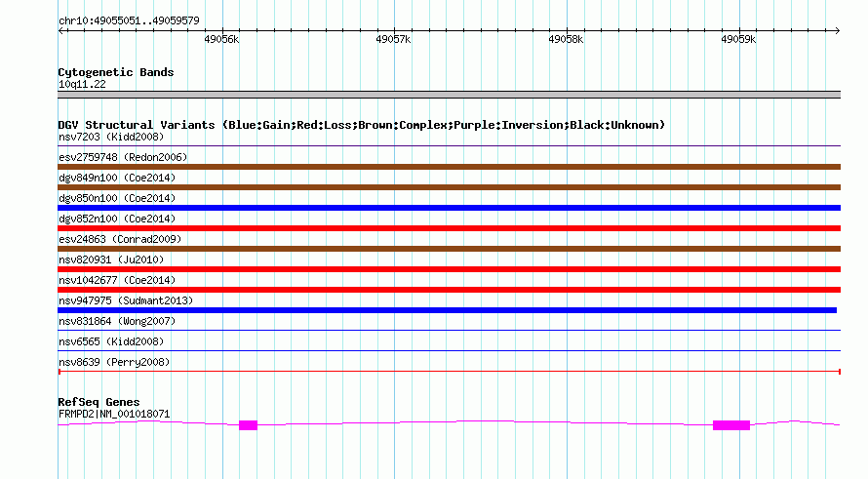Click the nsv8639 (Perry2008) label
Screen dimensions: 868x479
click(114, 362)
